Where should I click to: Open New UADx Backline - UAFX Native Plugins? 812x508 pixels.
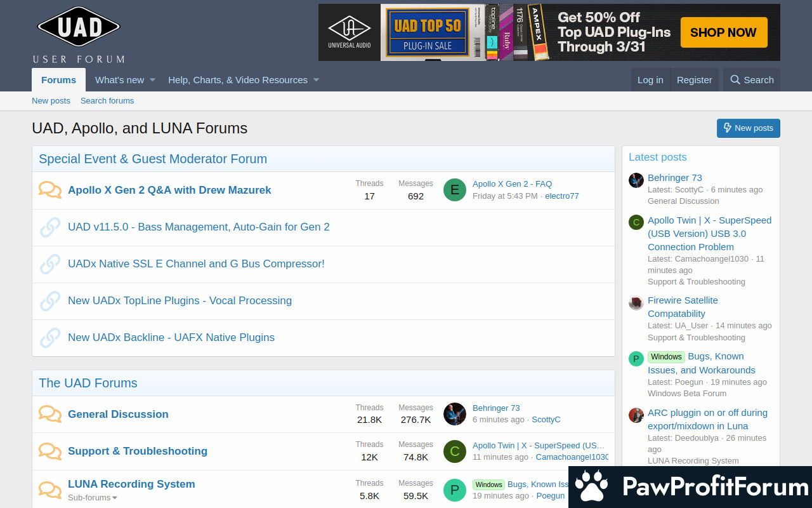pyautogui.click(x=171, y=337)
